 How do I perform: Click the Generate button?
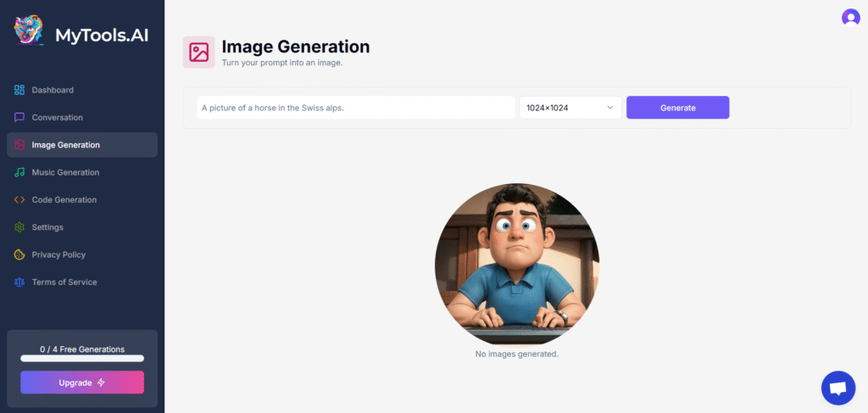tap(677, 108)
